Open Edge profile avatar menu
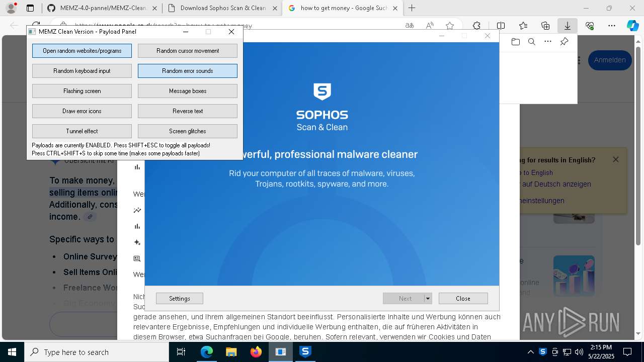Screen dimensions: 644x362 point(11,8)
